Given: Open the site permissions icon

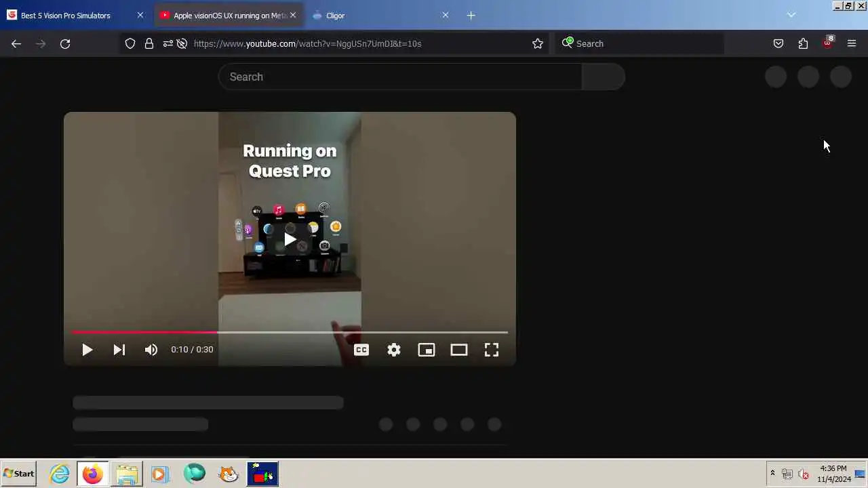Looking at the screenshot, I should (167, 43).
